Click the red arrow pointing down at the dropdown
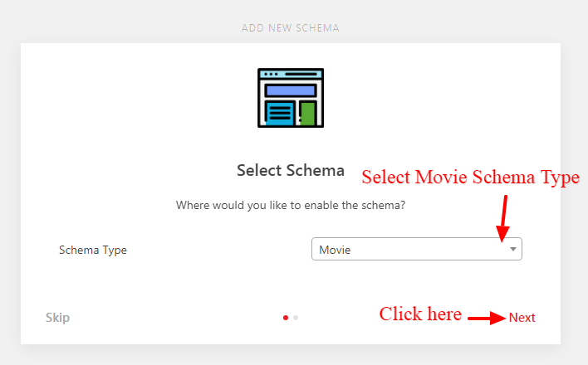588x365 pixels. [x=503, y=219]
